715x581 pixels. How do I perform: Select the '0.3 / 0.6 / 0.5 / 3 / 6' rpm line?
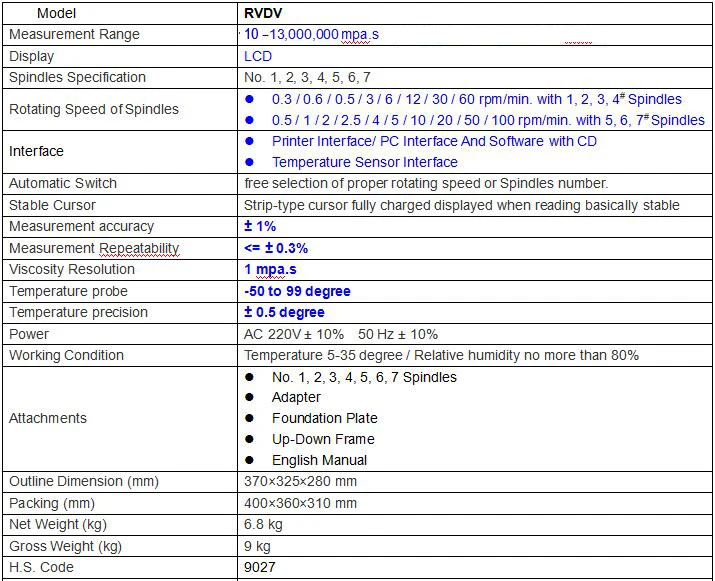point(477,99)
